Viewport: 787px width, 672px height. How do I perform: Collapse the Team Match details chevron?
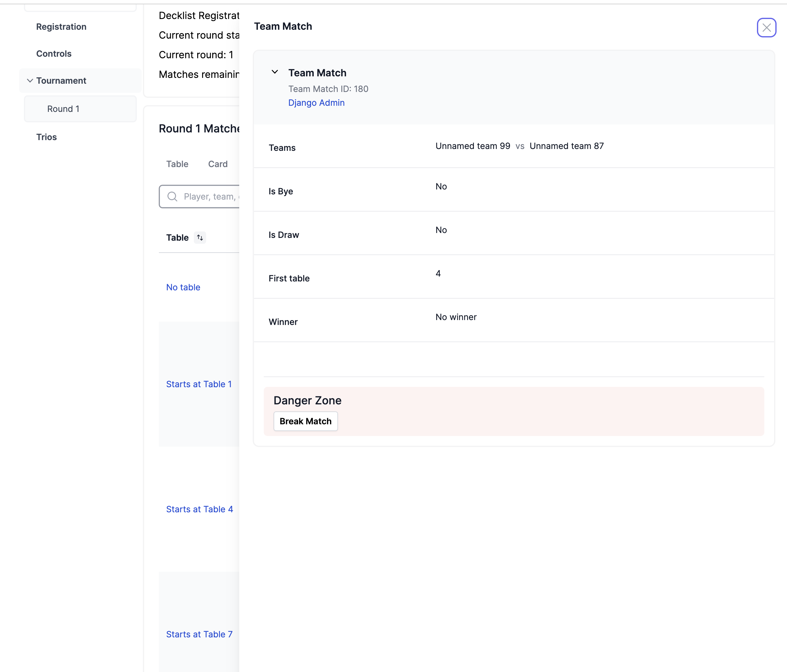tap(274, 72)
